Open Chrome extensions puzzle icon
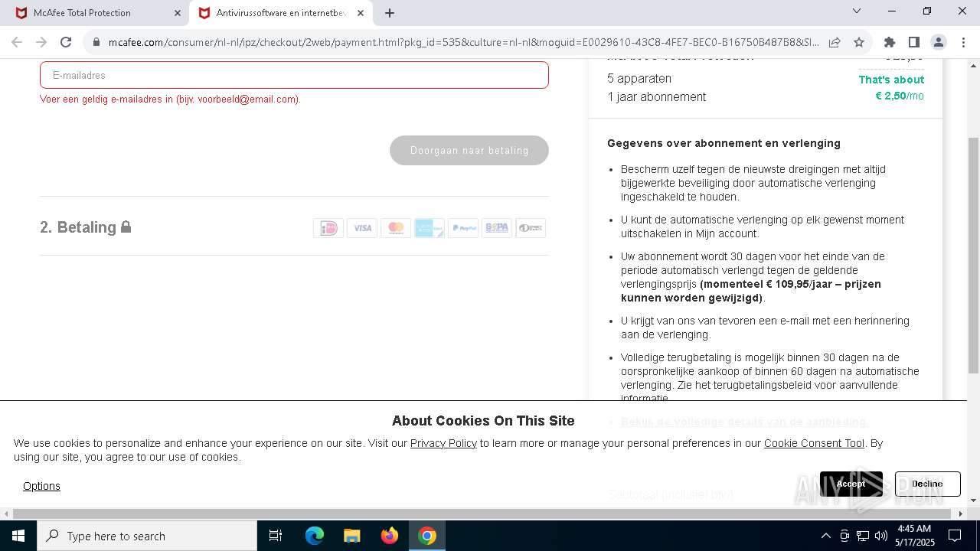Image resolution: width=980 pixels, height=551 pixels. click(889, 42)
